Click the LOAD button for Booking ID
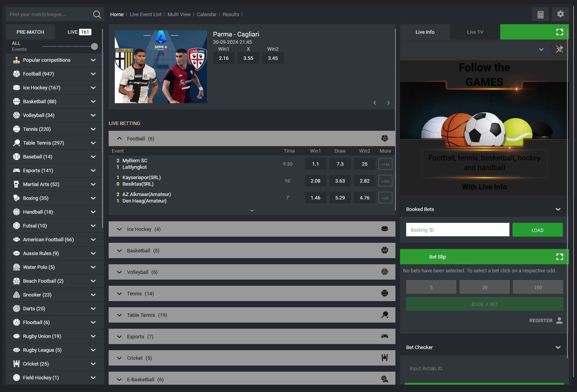This screenshot has width=577, height=392. [x=537, y=230]
